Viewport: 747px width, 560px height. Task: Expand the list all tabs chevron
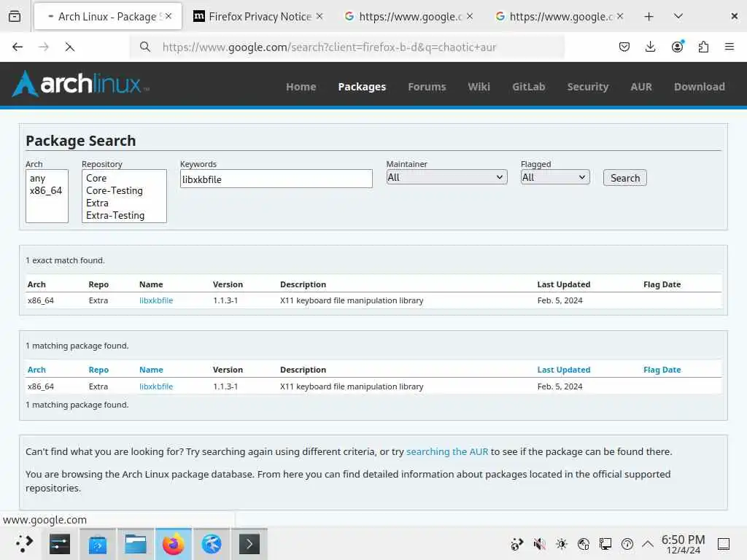pyautogui.click(x=678, y=16)
